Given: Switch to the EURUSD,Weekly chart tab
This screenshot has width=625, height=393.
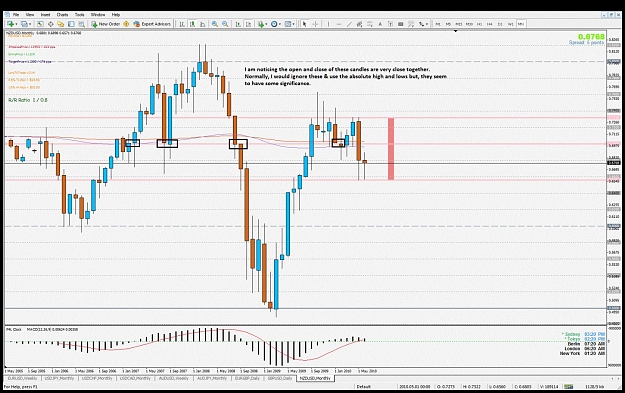Looking at the screenshot, I should pyautogui.click(x=22, y=378).
